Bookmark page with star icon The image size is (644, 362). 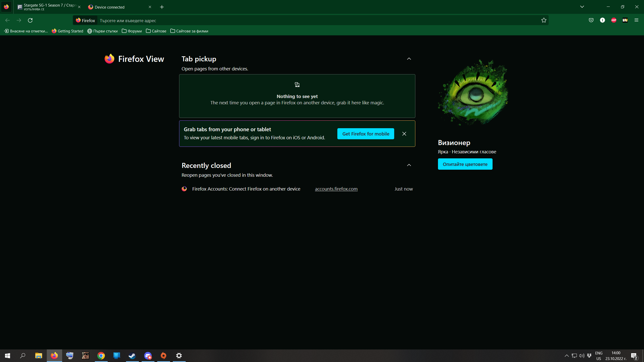pos(544,20)
